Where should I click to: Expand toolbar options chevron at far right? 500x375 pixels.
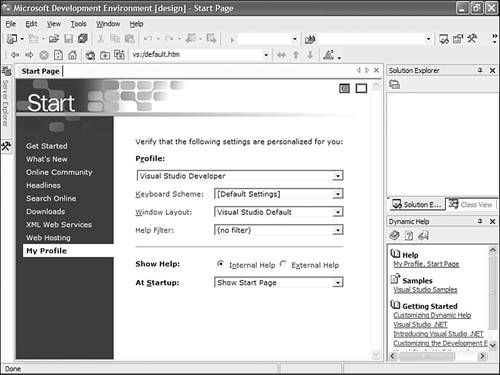tap(495, 39)
